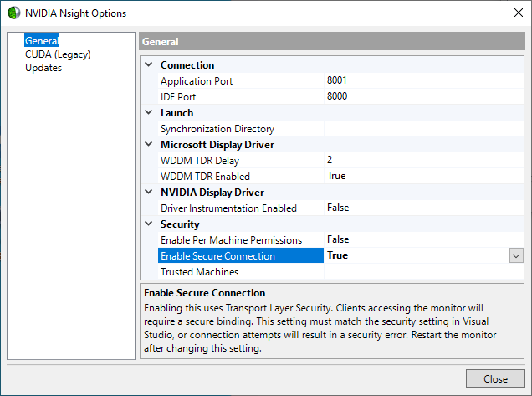Click the Close button

(x=495, y=378)
